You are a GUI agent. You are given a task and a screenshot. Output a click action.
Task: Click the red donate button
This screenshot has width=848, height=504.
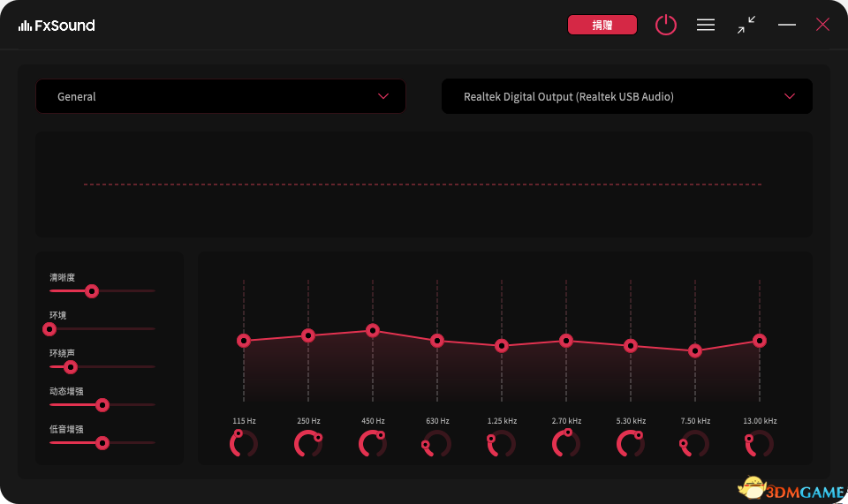click(602, 25)
